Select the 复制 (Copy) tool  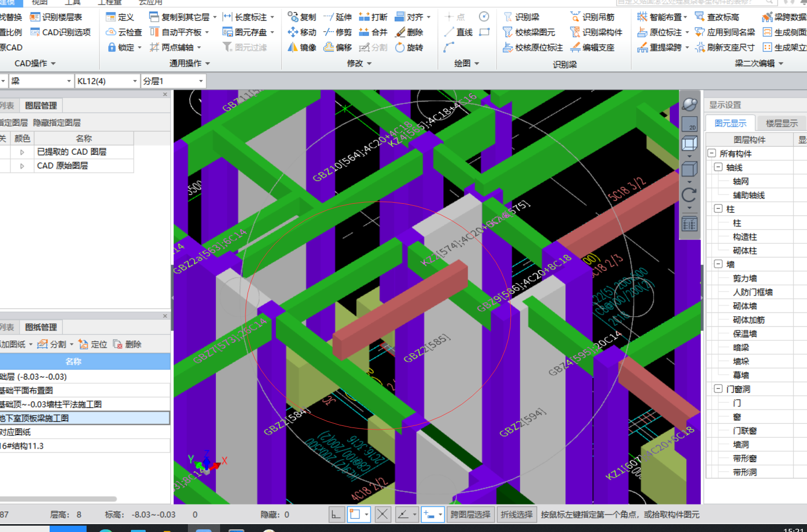[302, 17]
